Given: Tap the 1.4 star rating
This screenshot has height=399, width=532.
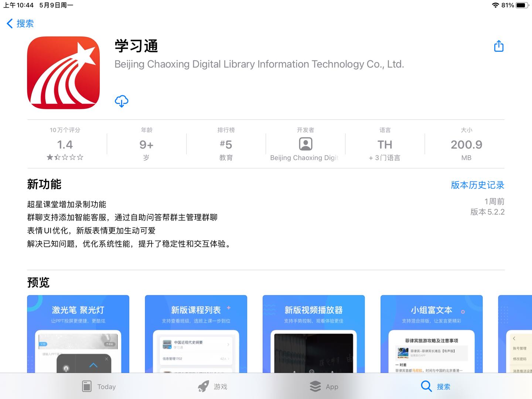Looking at the screenshot, I should 65,144.
